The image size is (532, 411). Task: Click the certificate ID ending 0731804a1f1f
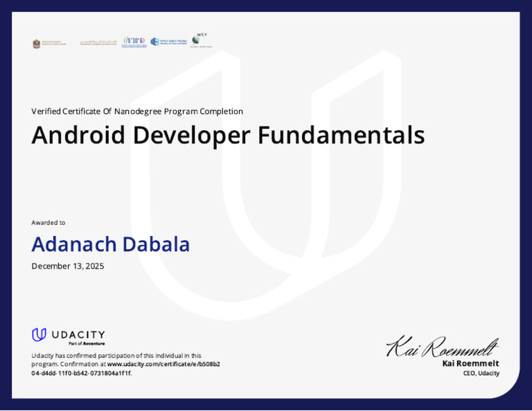point(82,374)
